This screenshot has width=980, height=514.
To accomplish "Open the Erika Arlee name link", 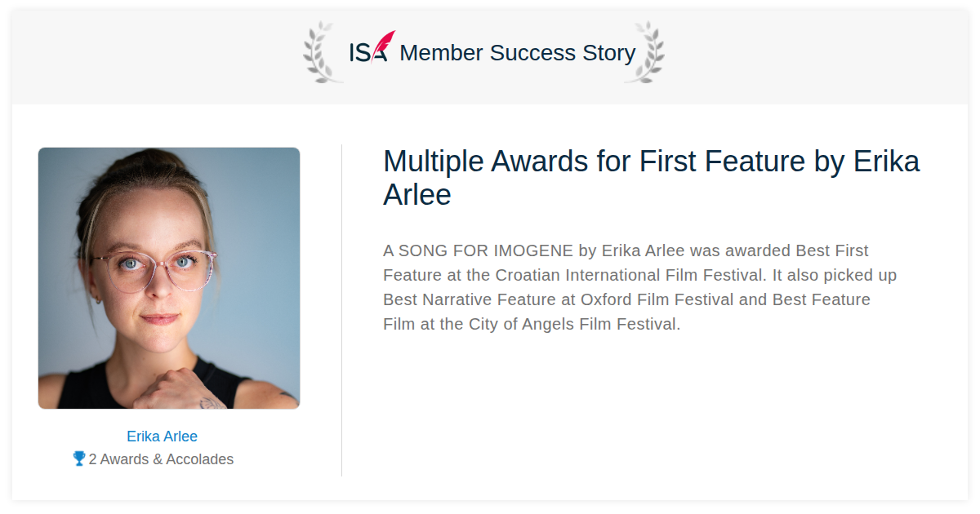I will click(162, 436).
